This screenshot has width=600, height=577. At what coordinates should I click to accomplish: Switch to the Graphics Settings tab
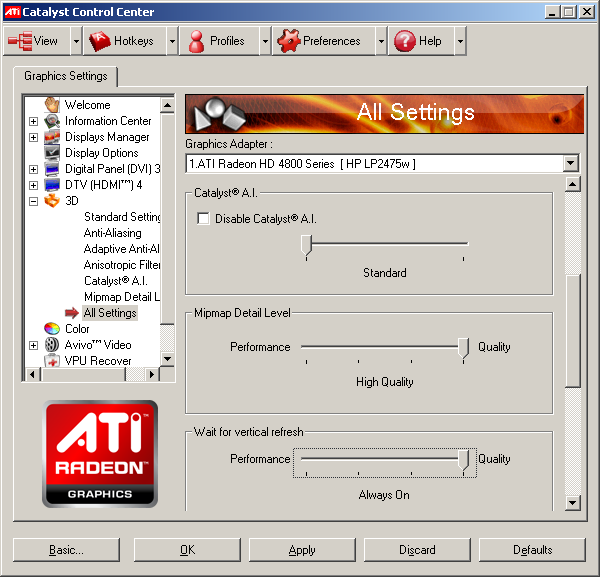pyautogui.click(x=66, y=76)
